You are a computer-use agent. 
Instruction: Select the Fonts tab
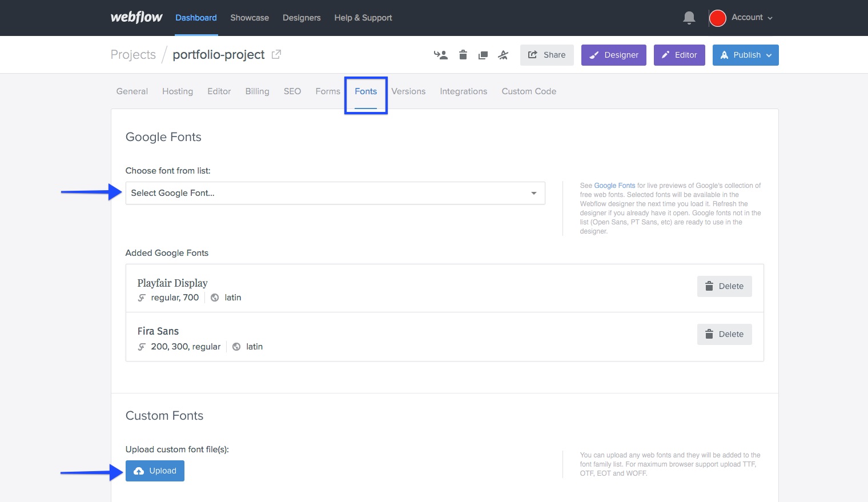pyautogui.click(x=366, y=91)
